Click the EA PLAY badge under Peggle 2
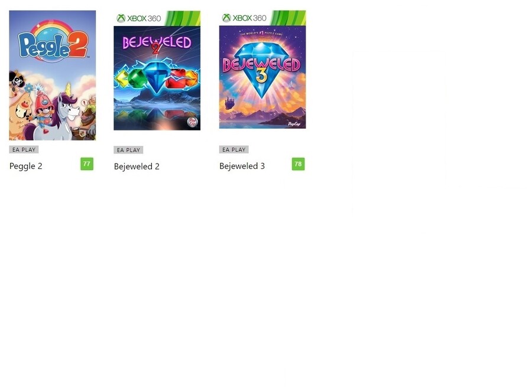 (24, 149)
